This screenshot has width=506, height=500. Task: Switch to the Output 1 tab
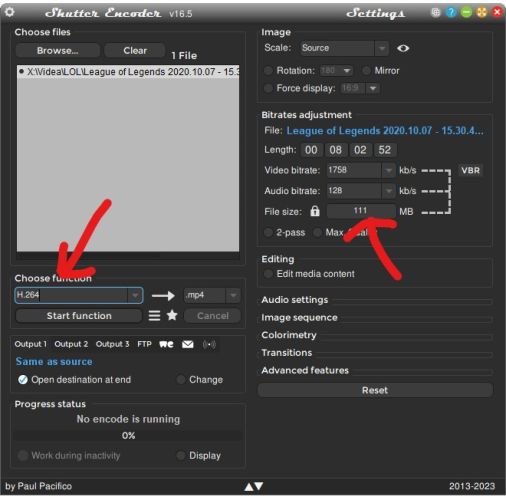coord(31,344)
